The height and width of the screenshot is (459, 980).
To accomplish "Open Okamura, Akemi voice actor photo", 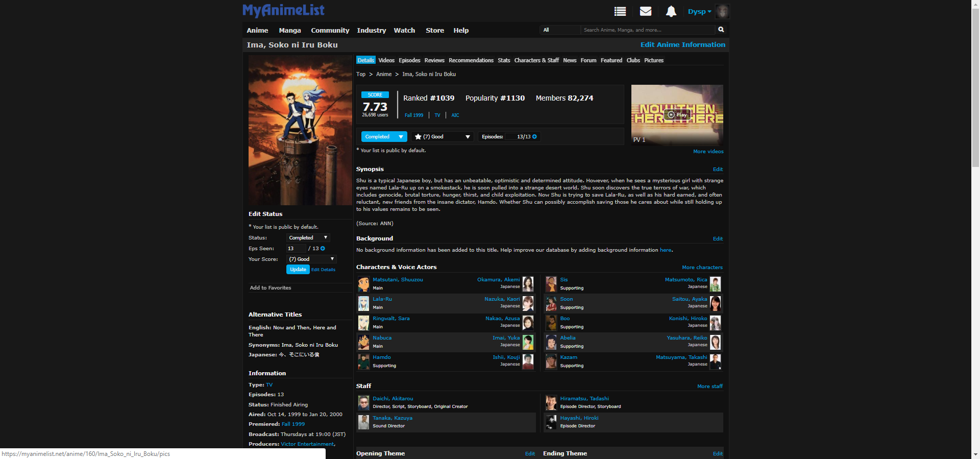I will coord(528,284).
